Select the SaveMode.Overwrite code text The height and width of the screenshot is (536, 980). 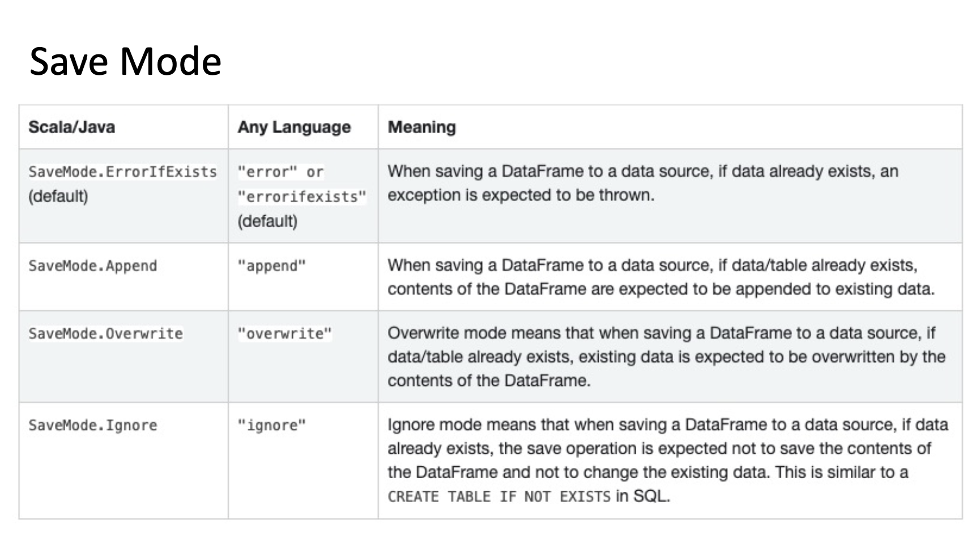(106, 333)
